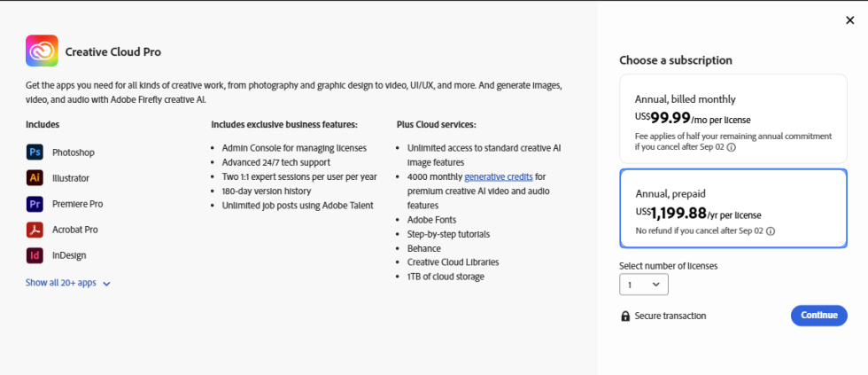The image size is (868, 375).
Task: Click the chevron beside Show all apps
Action: [106, 284]
